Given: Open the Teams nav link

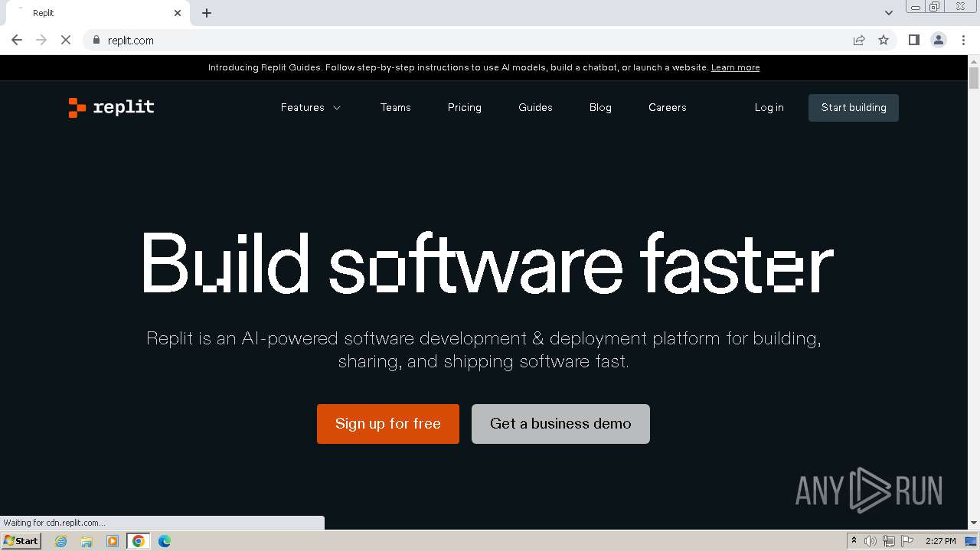Looking at the screenshot, I should [x=396, y=107].
